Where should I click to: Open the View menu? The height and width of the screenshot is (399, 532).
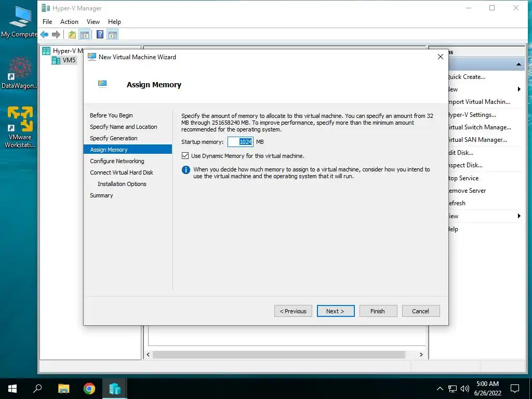93,22
